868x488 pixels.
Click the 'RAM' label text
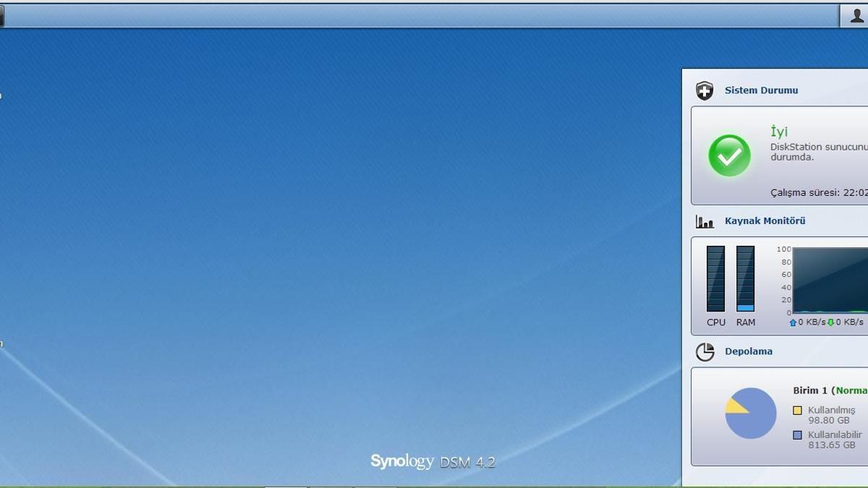click(746, 322)
